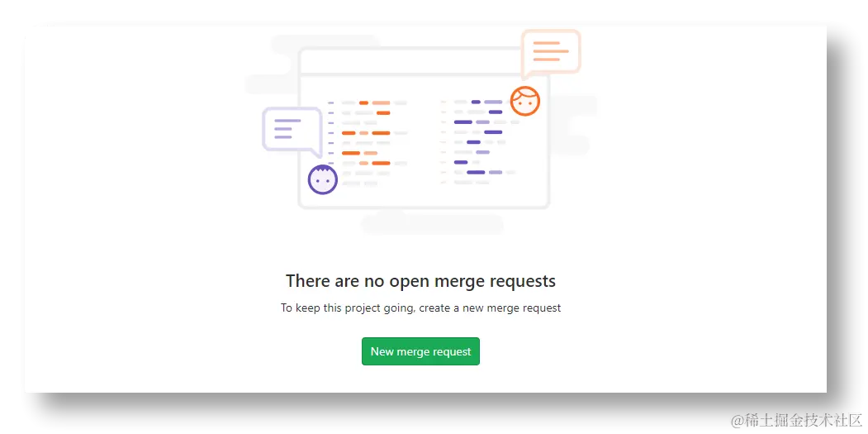Click the purple speech bubble icon
This screenshot has width=868, height=434.
pyautogui.click(x=292, y=132)
